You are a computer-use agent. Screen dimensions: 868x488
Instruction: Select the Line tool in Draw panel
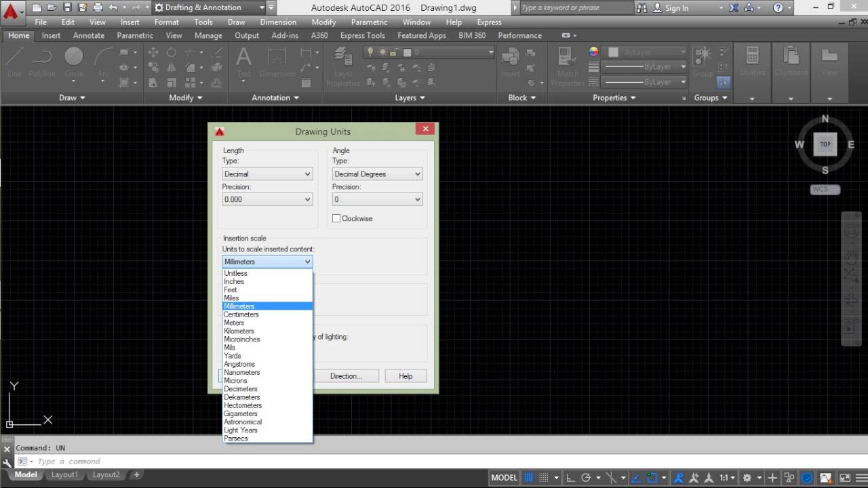14,62
